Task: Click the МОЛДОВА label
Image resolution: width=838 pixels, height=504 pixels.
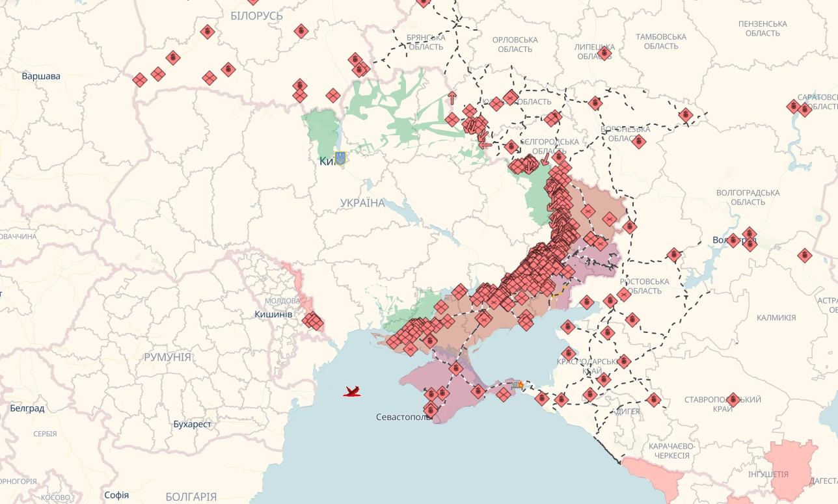Action: point(282,300)
